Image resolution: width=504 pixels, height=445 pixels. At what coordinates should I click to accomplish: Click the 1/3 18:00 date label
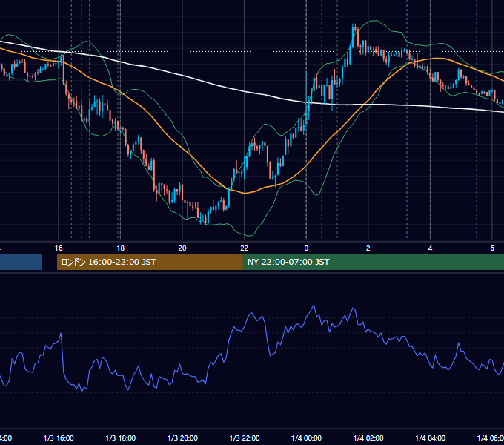tap(121, 438)
